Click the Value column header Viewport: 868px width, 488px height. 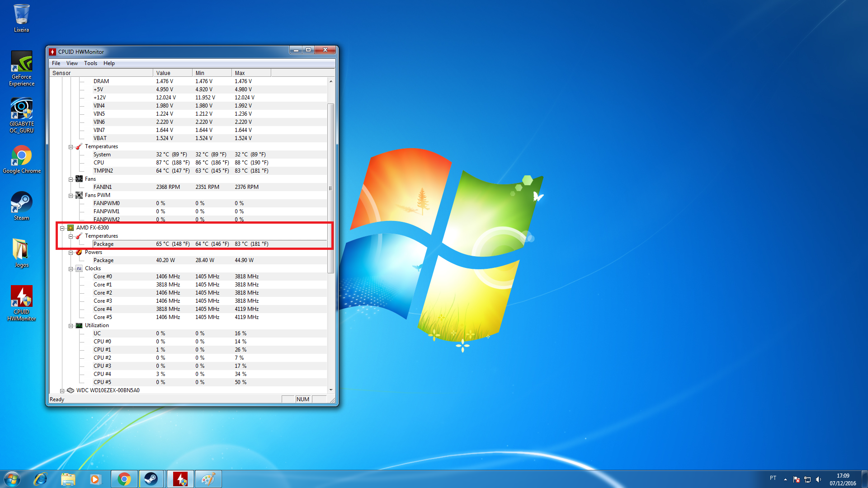pyautogui.click(x=173, y=73)
